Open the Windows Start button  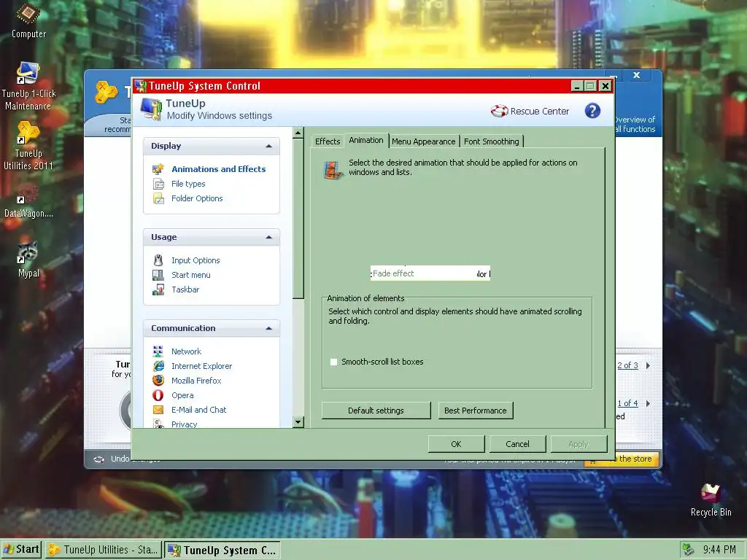[21, 550]
